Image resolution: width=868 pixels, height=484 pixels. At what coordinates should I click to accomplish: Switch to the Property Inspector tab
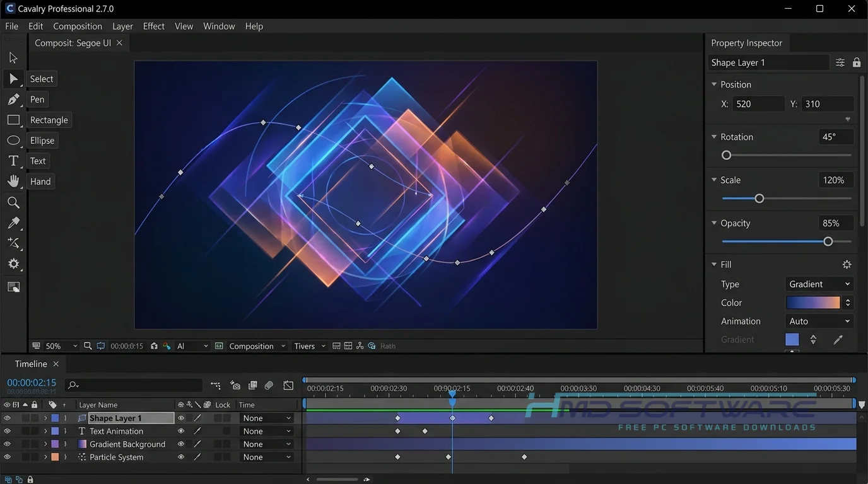point(746,43)
